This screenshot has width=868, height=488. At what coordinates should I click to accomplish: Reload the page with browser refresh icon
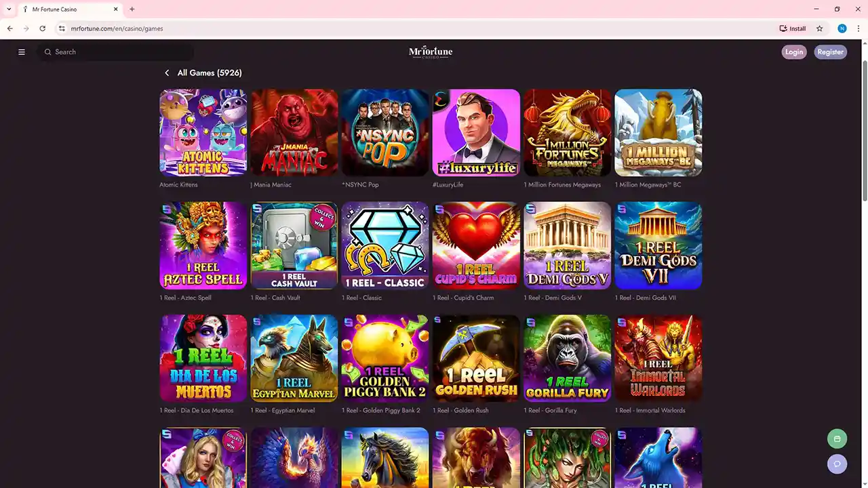tap(43, 28)
